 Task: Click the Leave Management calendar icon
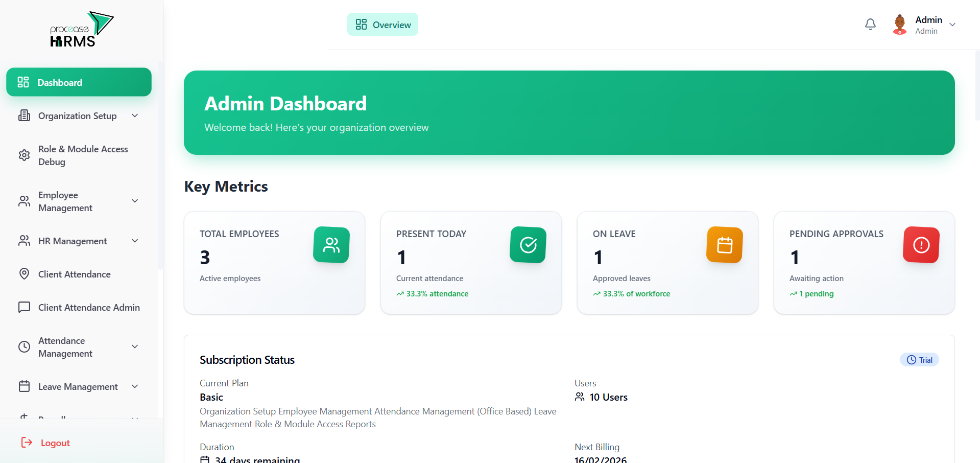tap(24, 386)
